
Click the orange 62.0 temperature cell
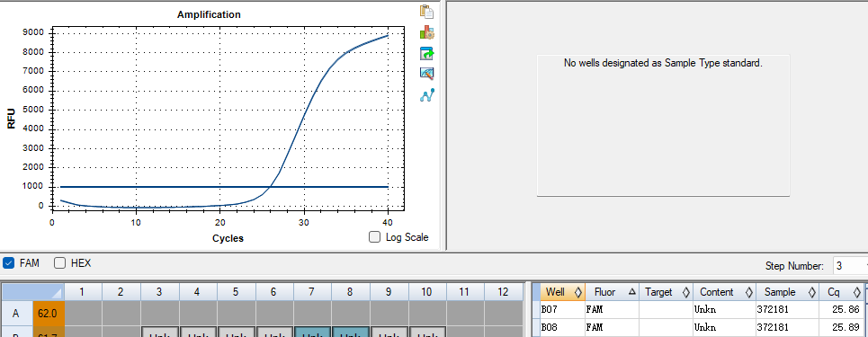pos(49,314)
